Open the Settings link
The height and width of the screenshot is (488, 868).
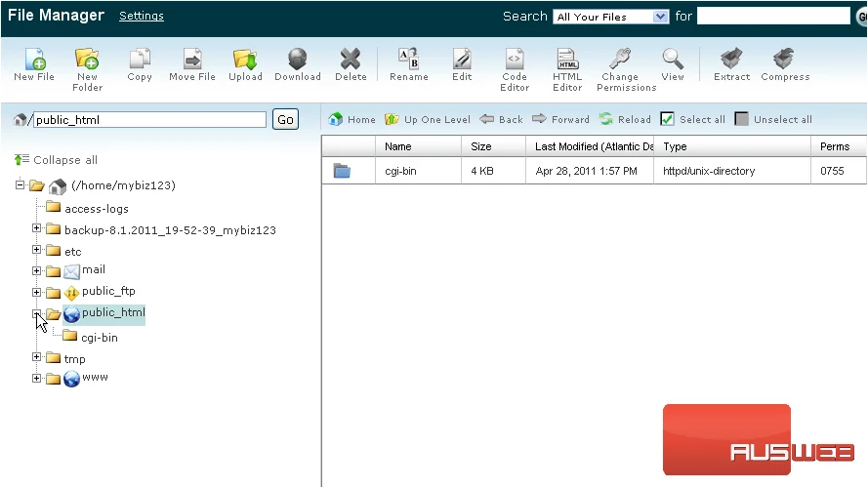pyautogui.click(x=142, y=16)
